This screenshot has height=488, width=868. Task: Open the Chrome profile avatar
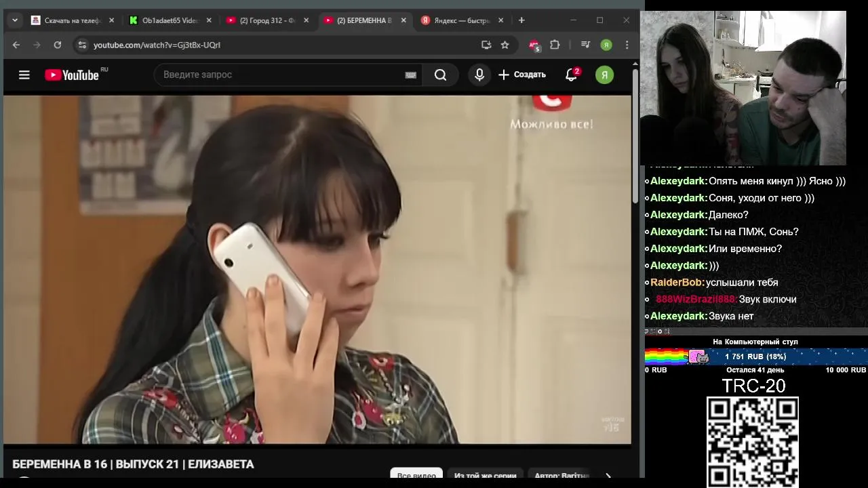click(x=606, y=45)
